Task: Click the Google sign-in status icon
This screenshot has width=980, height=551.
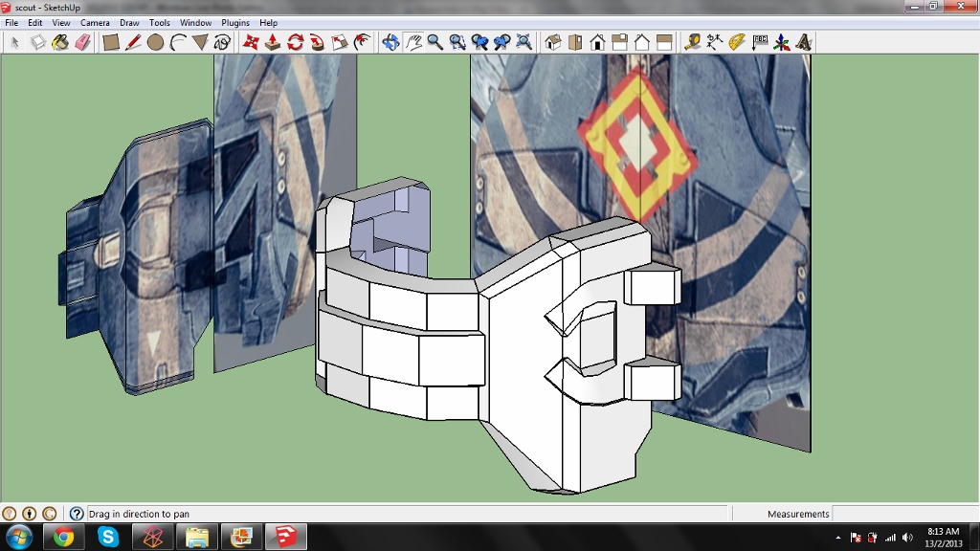Action: click(x=50, y=514)
